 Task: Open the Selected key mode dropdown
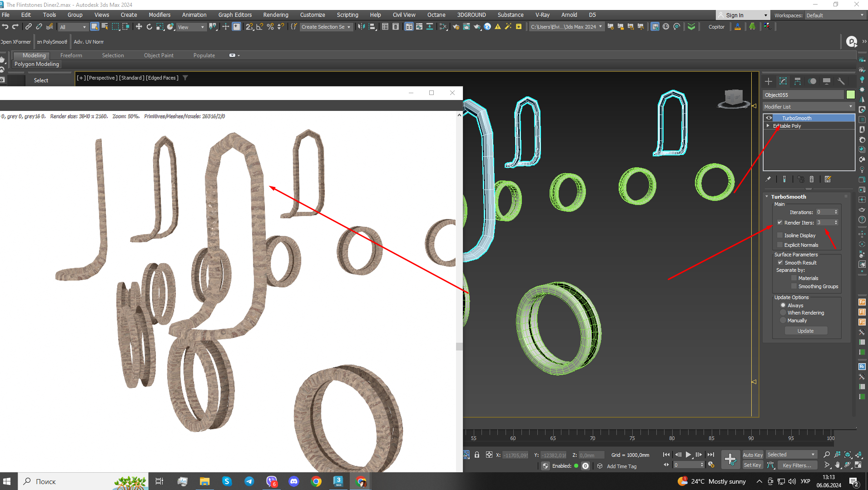pos(791,455)
